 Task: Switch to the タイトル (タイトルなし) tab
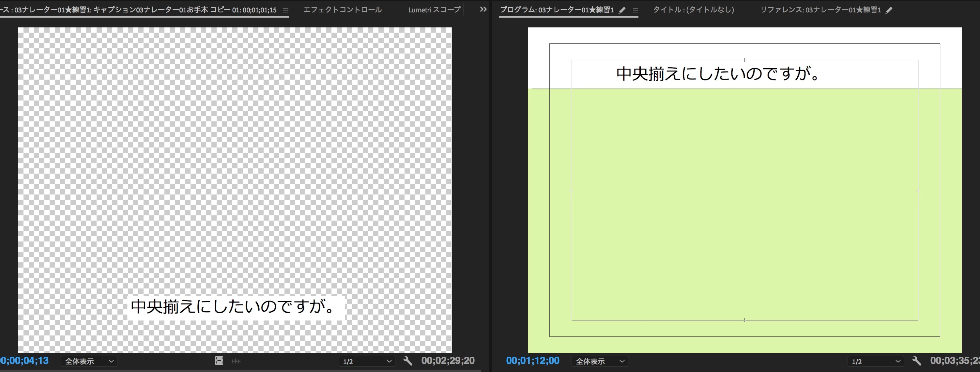(694, 10)
